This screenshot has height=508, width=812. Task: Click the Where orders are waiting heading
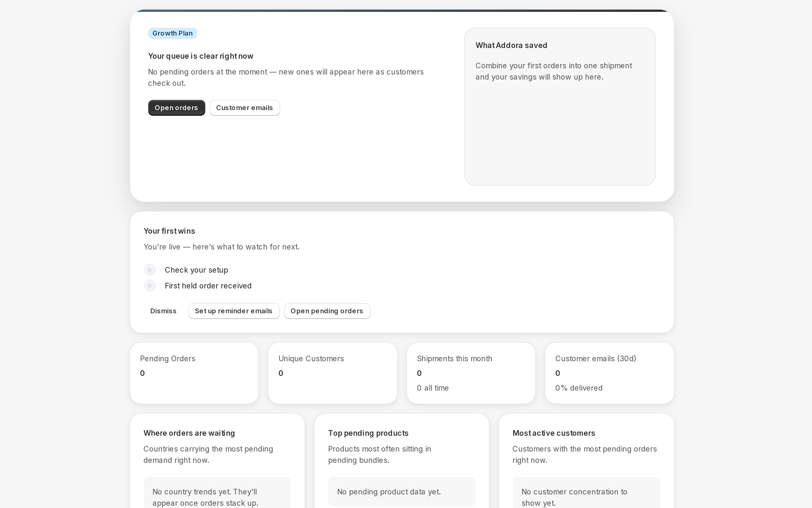tap(189, 433)
